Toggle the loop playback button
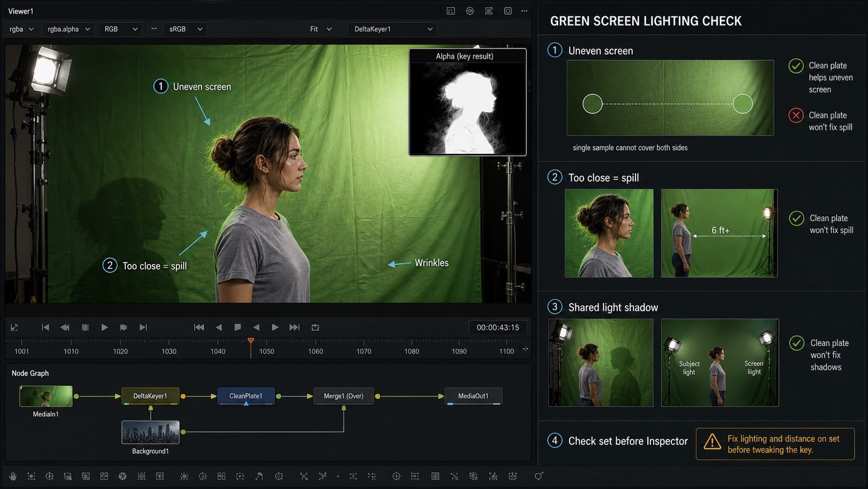This screenshot has width=868, height=489. click(x=315, y=327)
